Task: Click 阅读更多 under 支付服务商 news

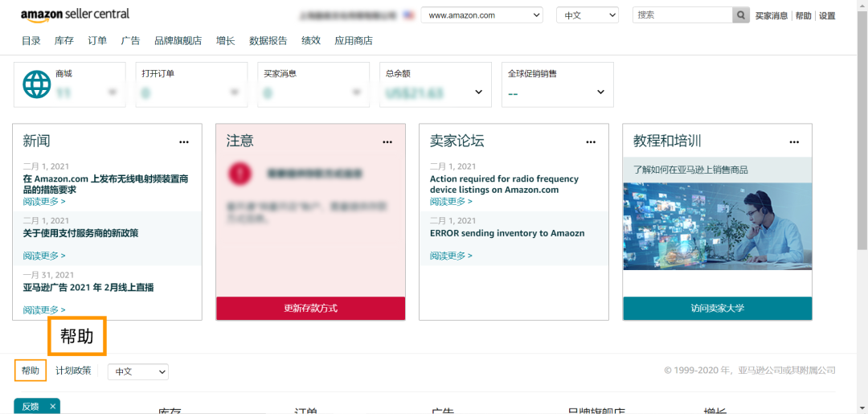Action: (x=44, y=256)
